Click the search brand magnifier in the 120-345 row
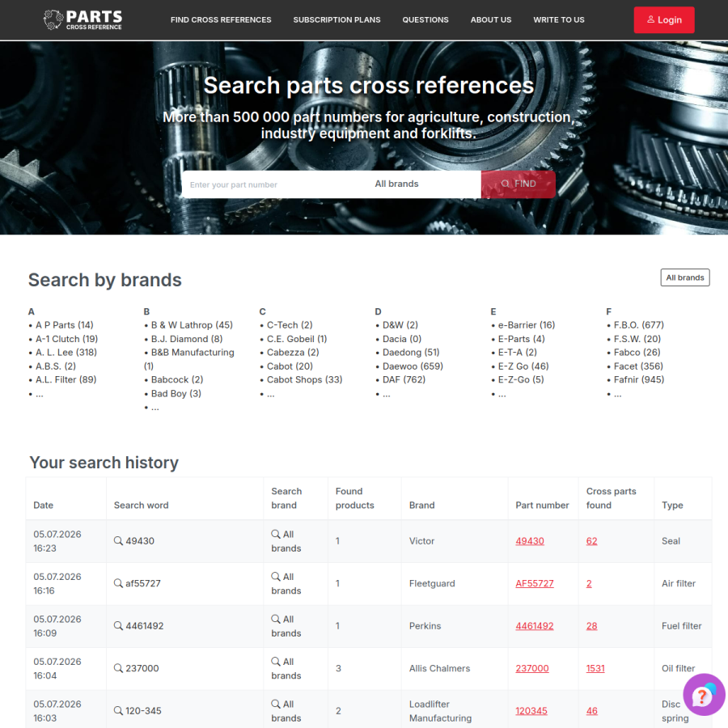 click(x=276, y=704)
